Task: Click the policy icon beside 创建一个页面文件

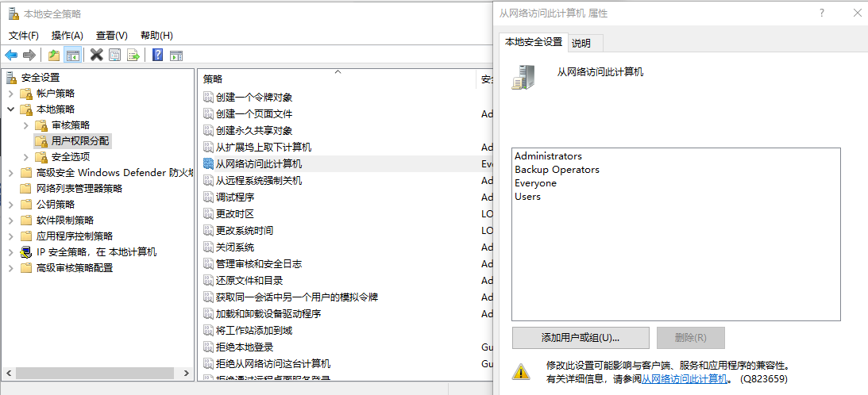Action: click(x=208, y=114)
